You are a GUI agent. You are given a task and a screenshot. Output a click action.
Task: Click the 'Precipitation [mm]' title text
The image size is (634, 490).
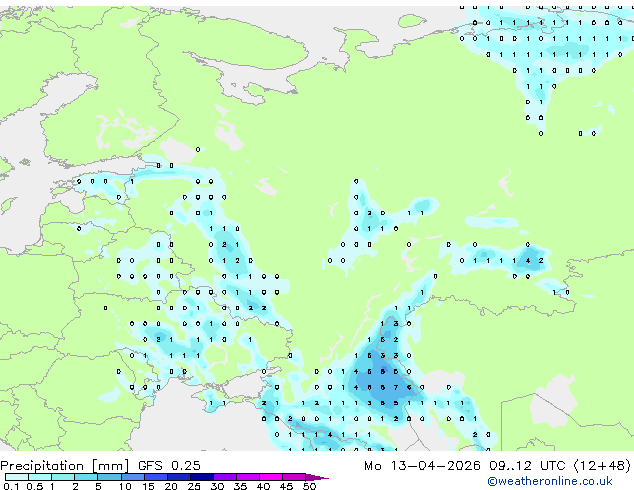pos(65,466)
